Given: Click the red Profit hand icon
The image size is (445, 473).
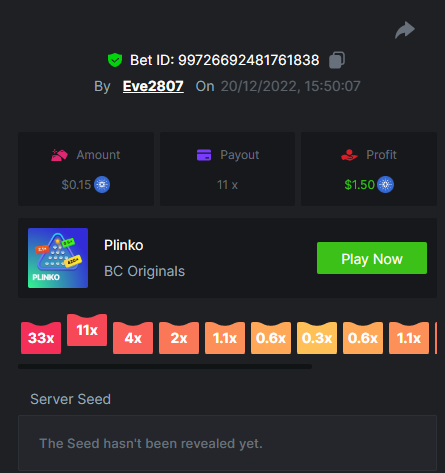Looking at the screenshot, I should click(x=349, y=155).
